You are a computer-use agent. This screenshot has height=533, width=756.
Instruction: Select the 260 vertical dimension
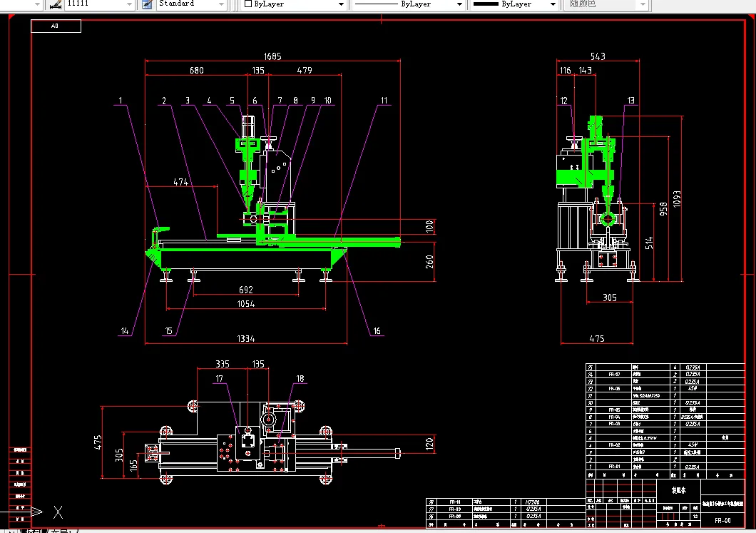coord(429,261)
